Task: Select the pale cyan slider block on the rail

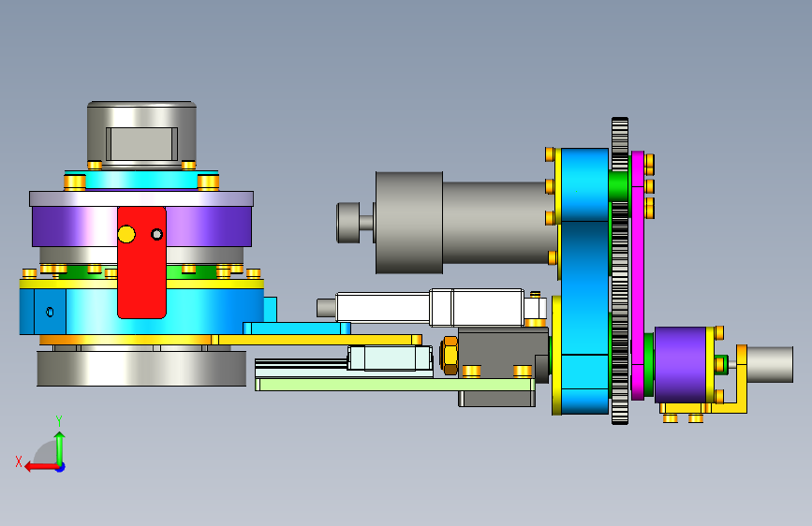Action: point(390,358)
